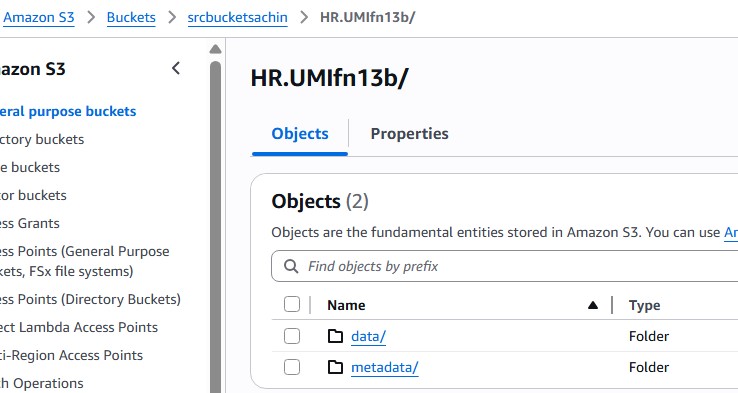Click the search magnifier icon
Viewport: 738px width, 393px height.
[x=291, y=266]
